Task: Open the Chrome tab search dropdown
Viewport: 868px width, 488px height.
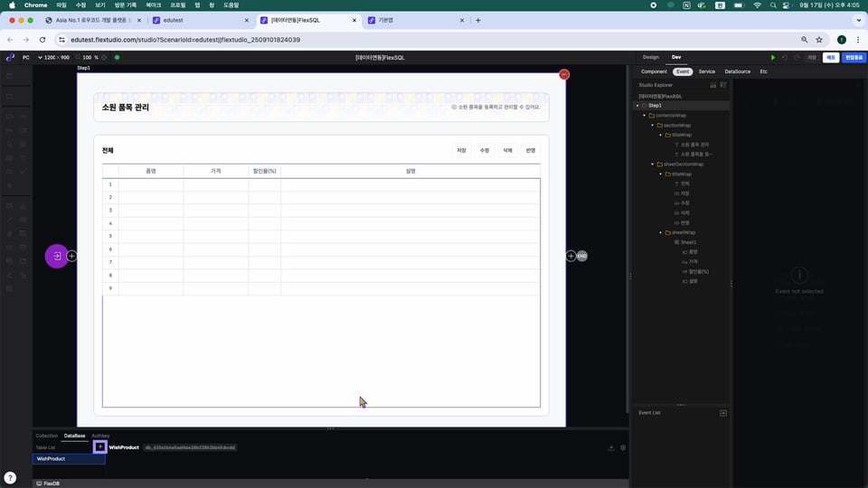Action: [858, 21]
